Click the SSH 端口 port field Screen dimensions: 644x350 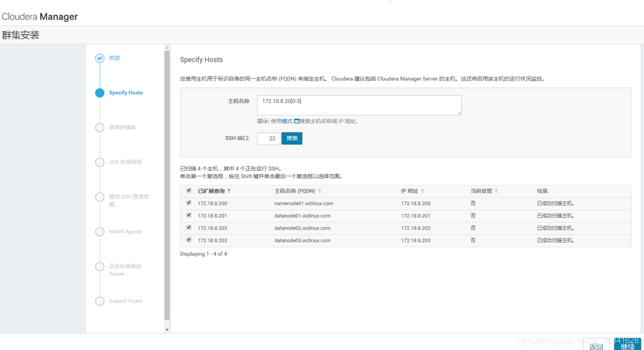tap(268, 138)
